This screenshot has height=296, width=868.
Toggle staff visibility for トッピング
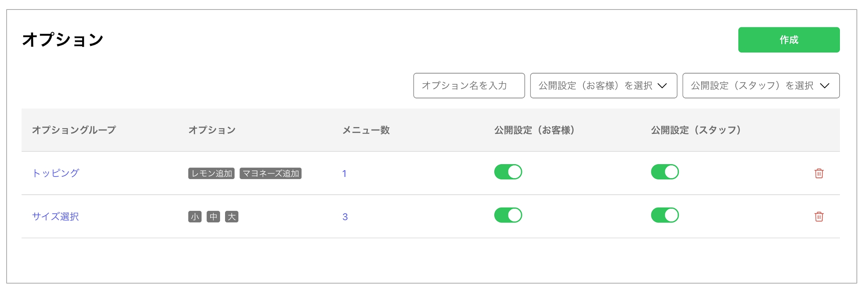point(664,172)
